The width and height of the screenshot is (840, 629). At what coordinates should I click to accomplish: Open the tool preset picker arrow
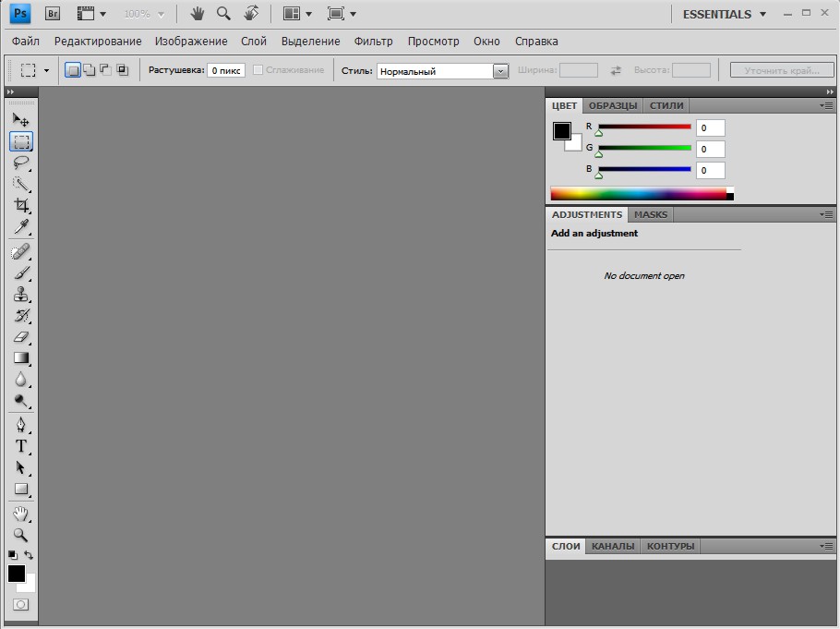pos(46,70)
